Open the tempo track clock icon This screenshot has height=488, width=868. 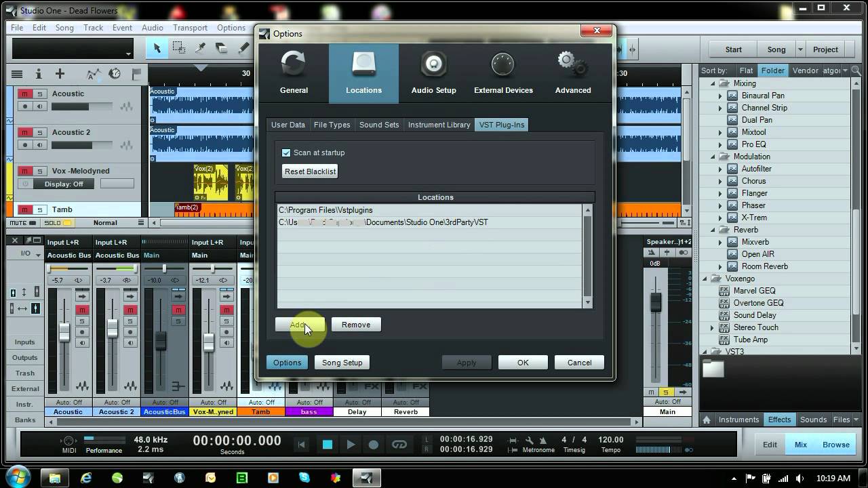pos(115,74)
